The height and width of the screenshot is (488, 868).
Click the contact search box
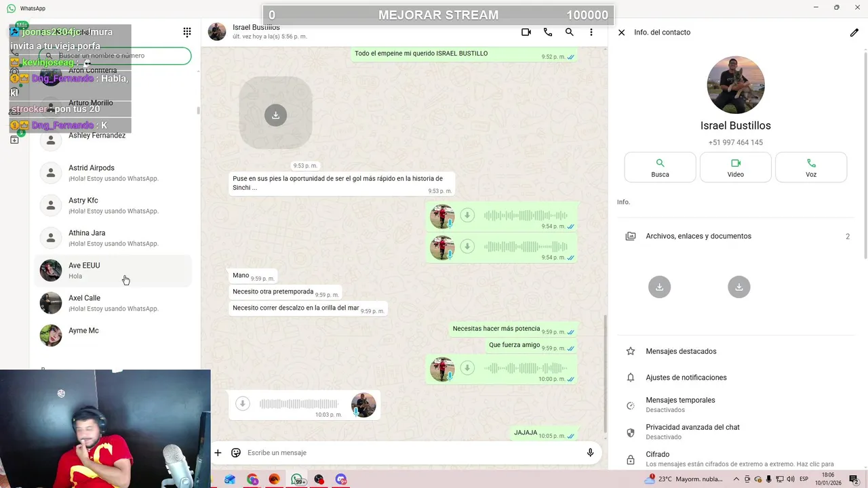point(115,56)
